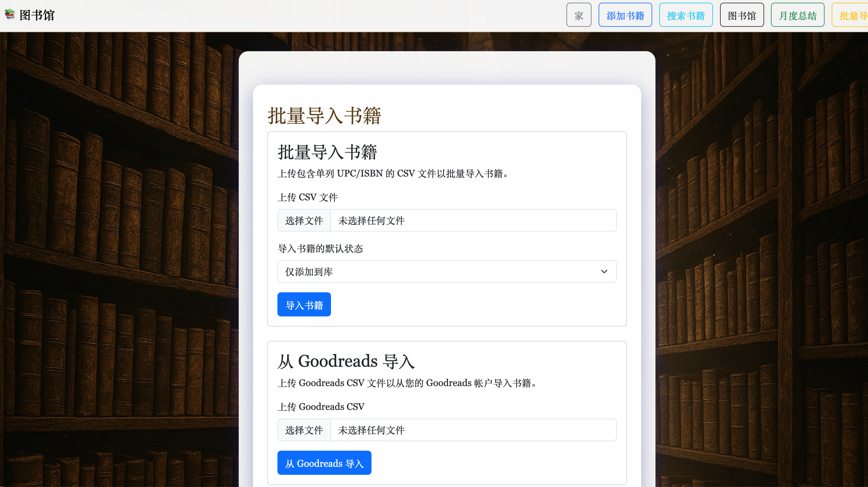Click the UPC/ISBN CSV description text

(x=393, y=174)
